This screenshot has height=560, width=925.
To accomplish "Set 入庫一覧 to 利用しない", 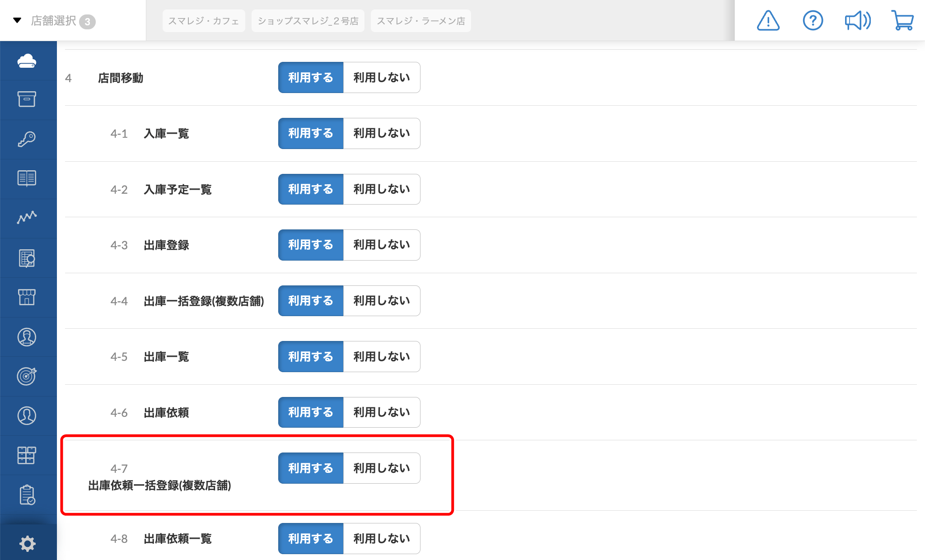I will (382, 133).
